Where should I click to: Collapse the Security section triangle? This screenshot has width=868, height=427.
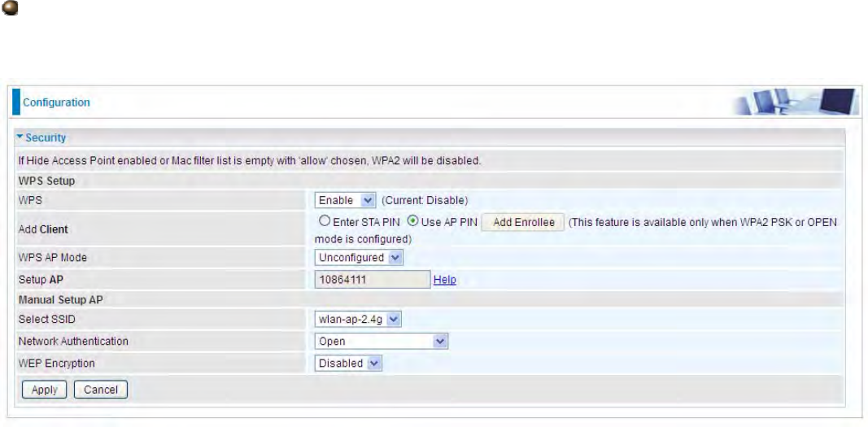click(x=20, y=137)
